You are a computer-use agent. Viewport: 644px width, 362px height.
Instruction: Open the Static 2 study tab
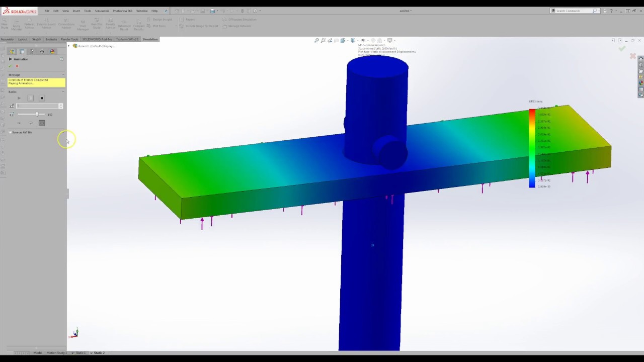(x=99, y=353)
